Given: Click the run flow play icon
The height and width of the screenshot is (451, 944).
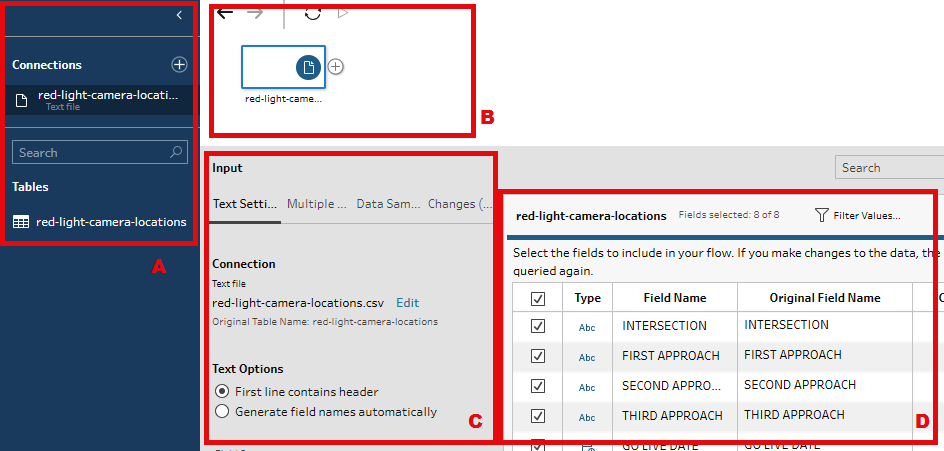Looking at the screenshot, I should (x=343, y=13).
